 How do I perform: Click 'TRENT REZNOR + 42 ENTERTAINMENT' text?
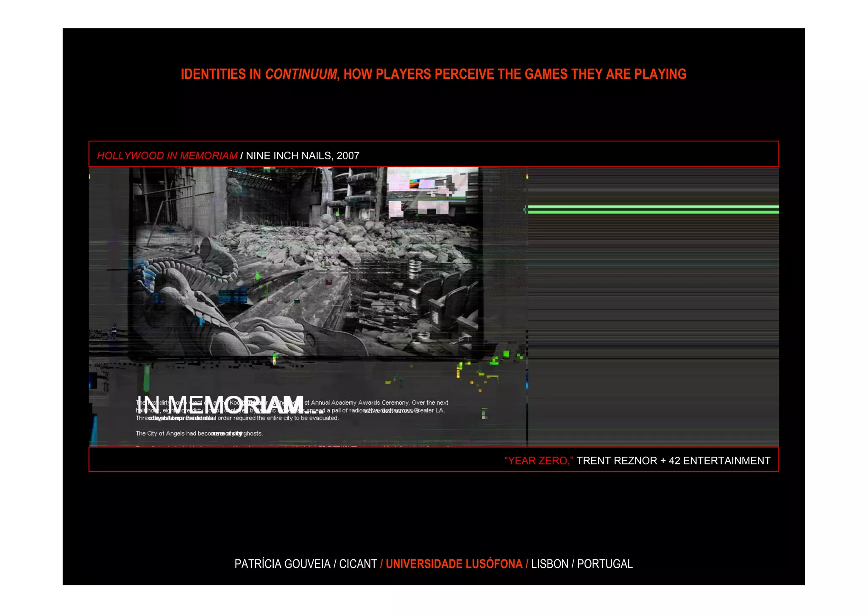coord(673,461)
